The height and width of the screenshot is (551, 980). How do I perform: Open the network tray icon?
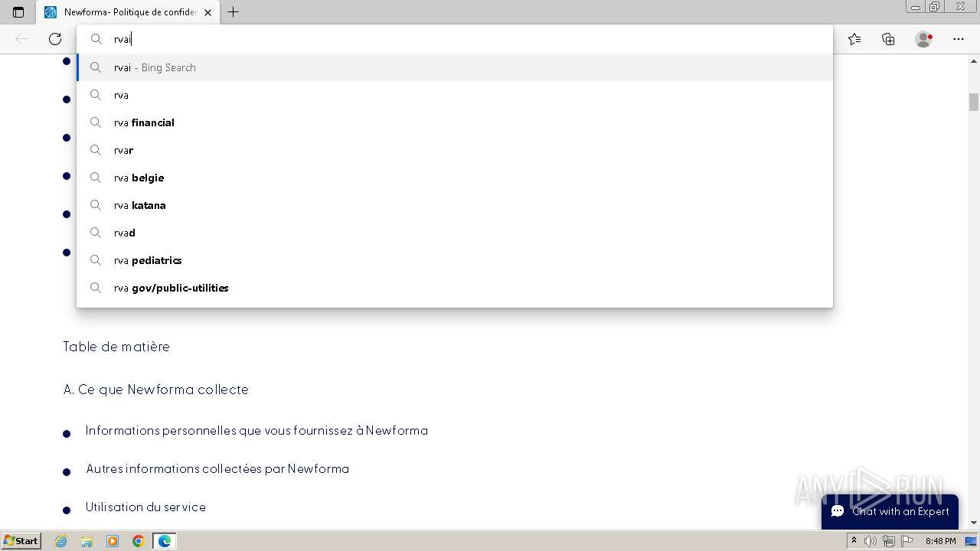888,541
